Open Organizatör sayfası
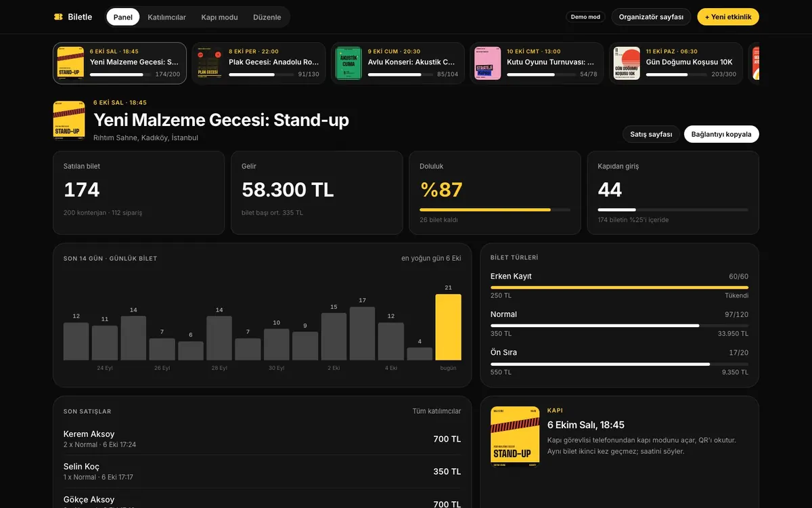Screen dimensions: 812x508 tap(651, 17)
